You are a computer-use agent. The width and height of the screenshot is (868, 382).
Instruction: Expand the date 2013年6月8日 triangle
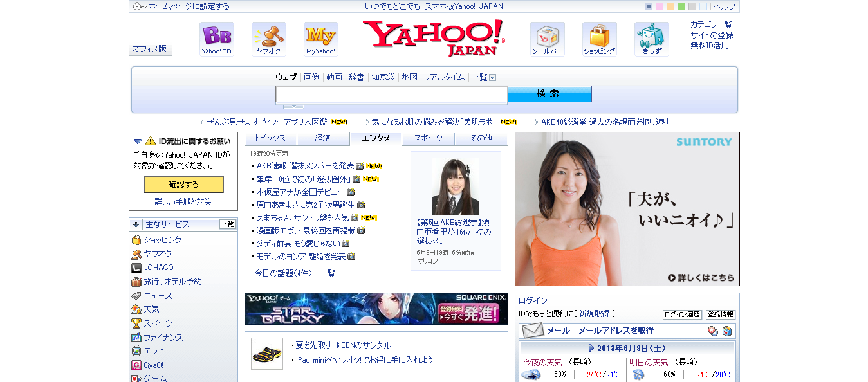[x=591, y=348]
